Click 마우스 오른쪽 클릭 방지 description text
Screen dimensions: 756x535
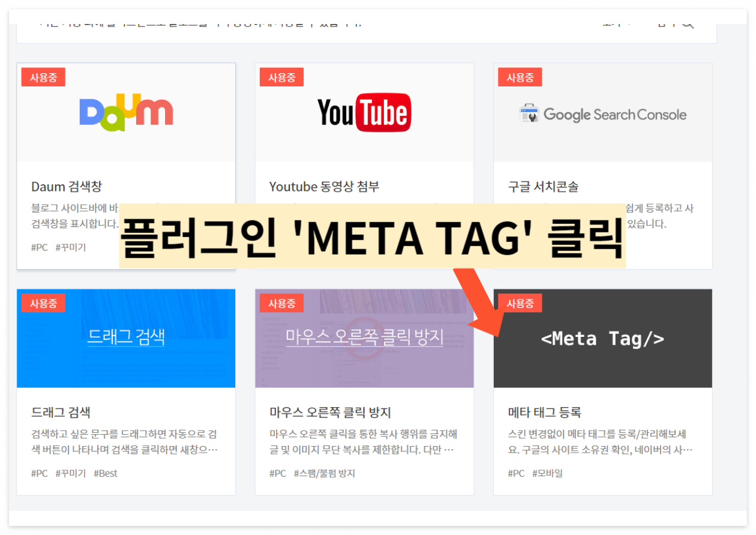363,442
